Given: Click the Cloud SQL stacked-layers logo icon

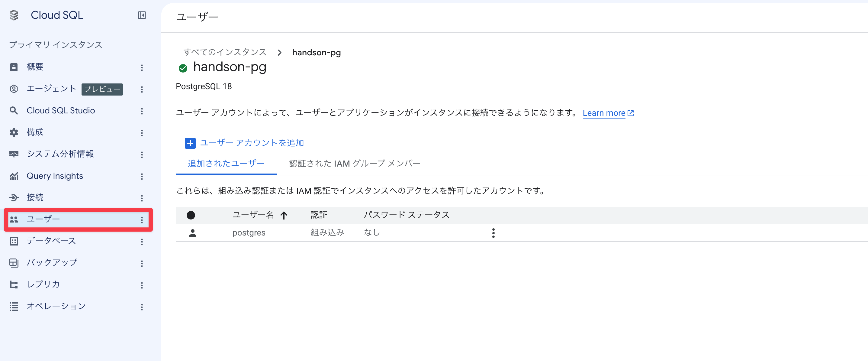Looking at the screenshot, I should tap(14, 15).
